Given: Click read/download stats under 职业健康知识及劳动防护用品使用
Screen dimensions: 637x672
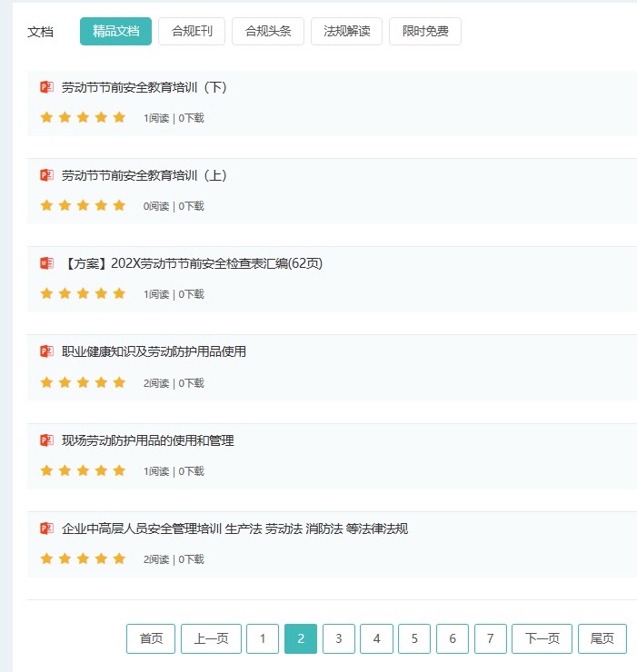Looking at the screenshot, I should 174,382.
